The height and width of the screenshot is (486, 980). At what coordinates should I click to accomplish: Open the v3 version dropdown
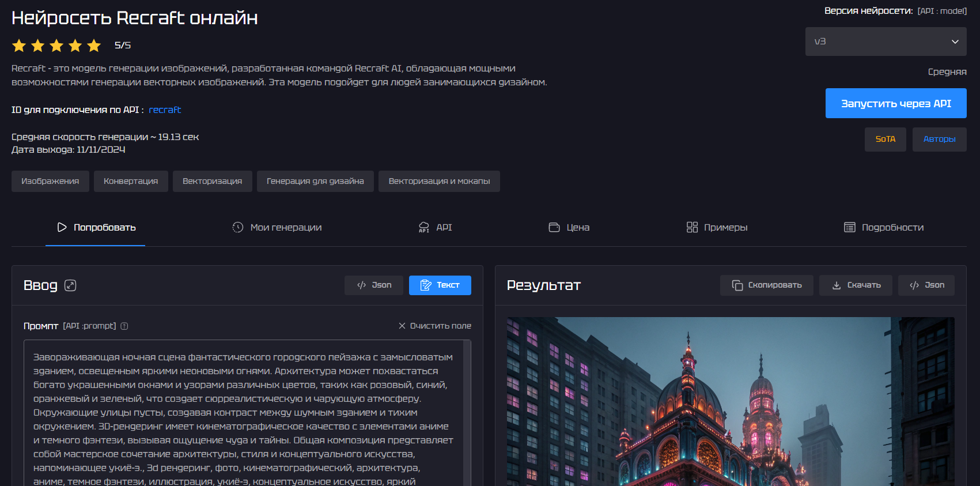click(886, 42)
